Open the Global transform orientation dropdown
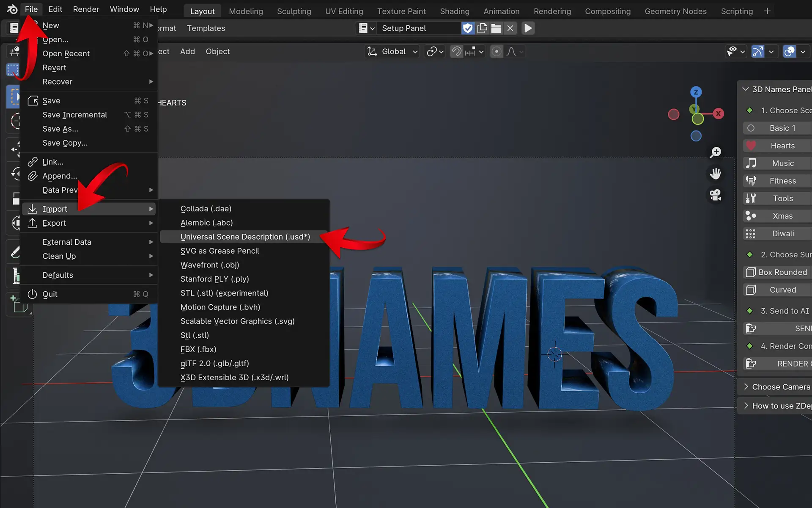 point(392,52)
